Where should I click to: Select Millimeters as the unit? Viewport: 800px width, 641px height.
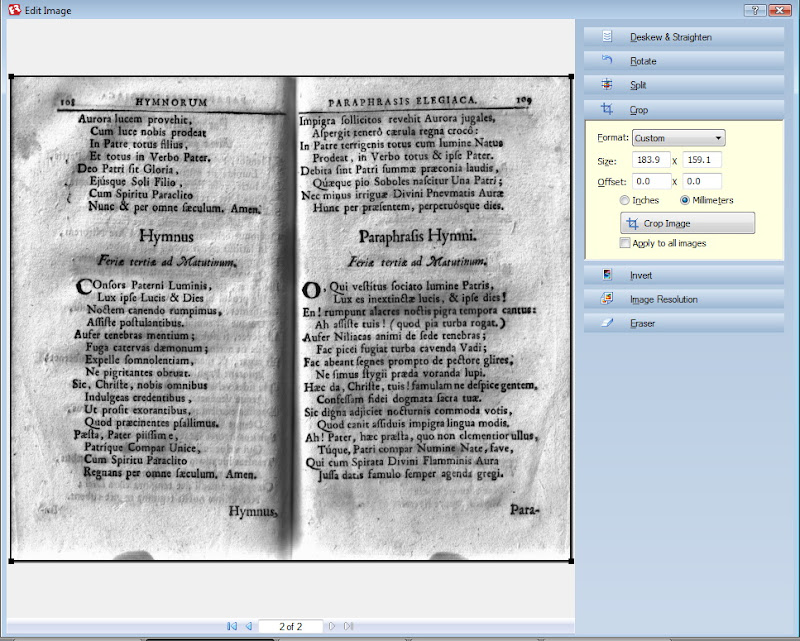(x=685, y=200)
